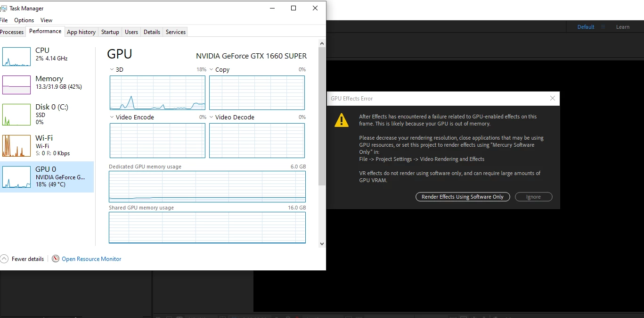Viewport: 644px width, 318px height.
Task: Open the File menu in Task Manager
Action: [4, 20]
